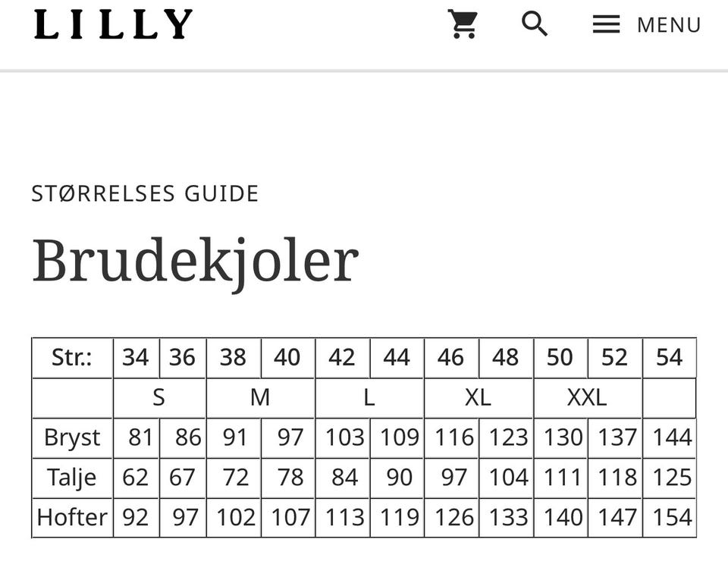Click the STØRRELSES GUIDE label
The image size is (728, 583).
145,193
